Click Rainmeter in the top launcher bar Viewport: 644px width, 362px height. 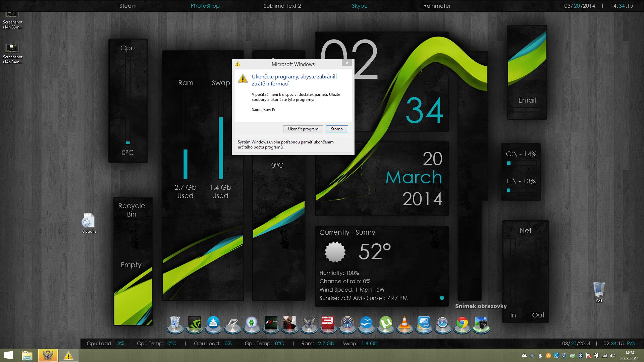pyautogui.click(x=437, y=6)
